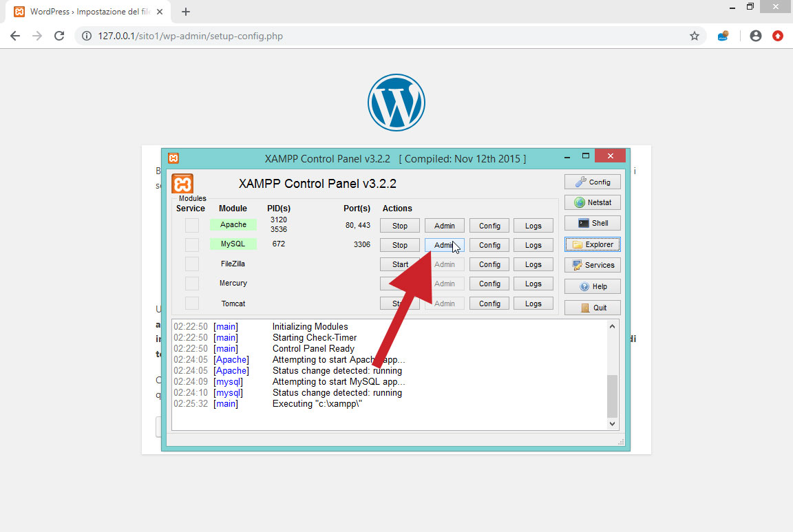Open Netstat in XAMPP panel
This screenshot has height=532, width=793.
pos(592,202)
